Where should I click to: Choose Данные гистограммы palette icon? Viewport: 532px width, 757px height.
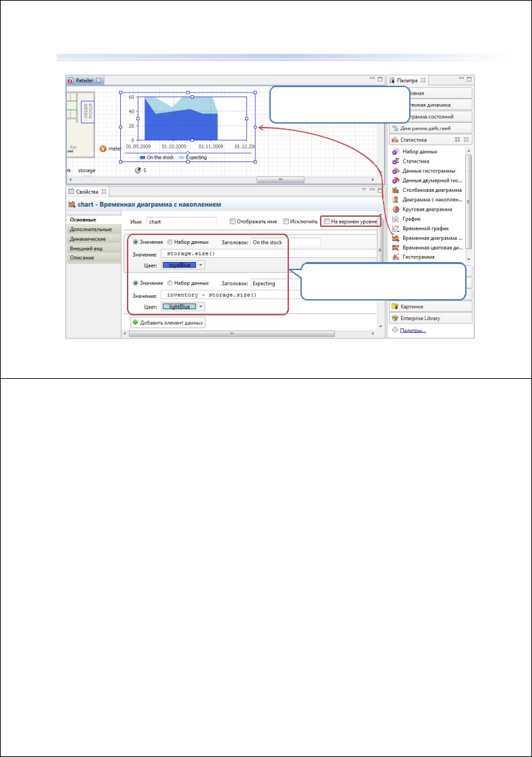[396, 171]
